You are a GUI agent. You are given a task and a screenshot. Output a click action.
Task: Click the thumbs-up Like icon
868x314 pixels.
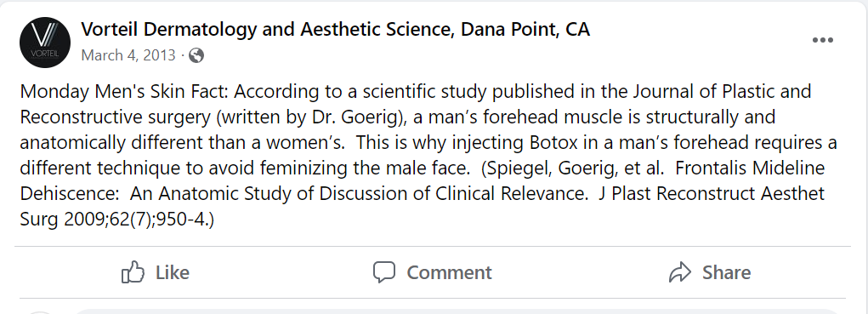point(133,272)
